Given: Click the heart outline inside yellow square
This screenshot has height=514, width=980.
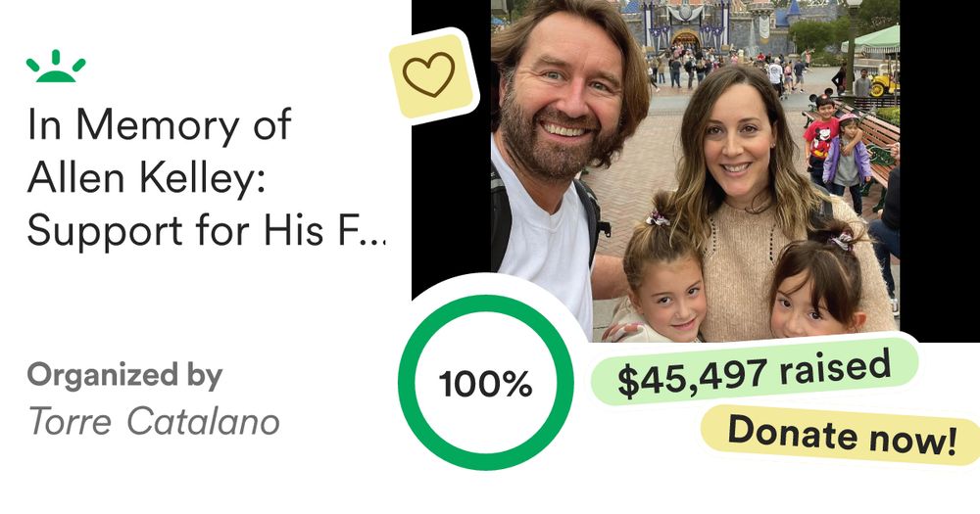Looking at the screenshot, I should pos(429,75).
